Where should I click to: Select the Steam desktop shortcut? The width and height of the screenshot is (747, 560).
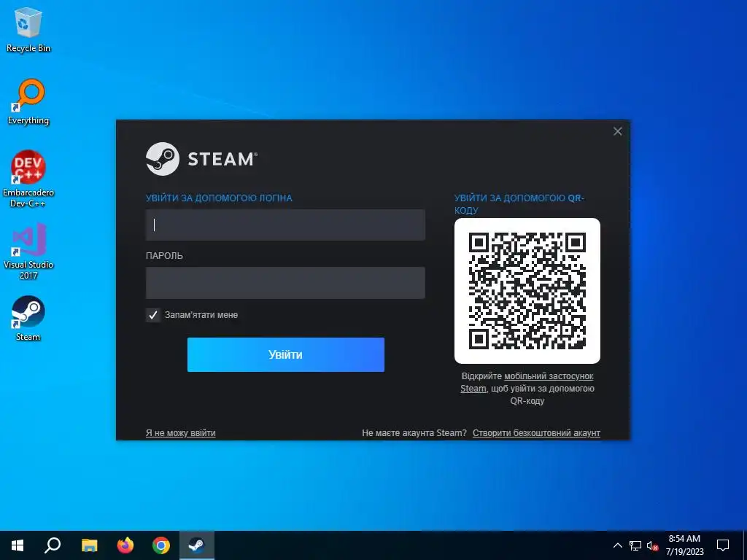click(x=28, y=319)
